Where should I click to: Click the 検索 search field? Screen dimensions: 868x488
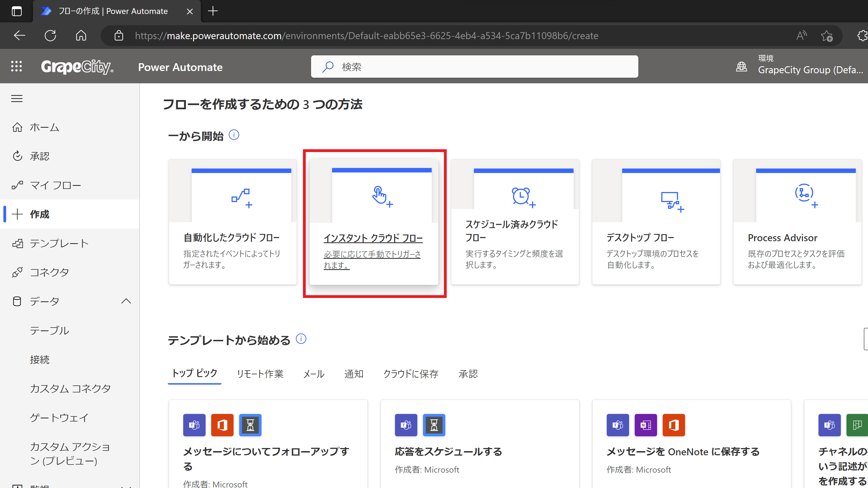coord(474,67)
